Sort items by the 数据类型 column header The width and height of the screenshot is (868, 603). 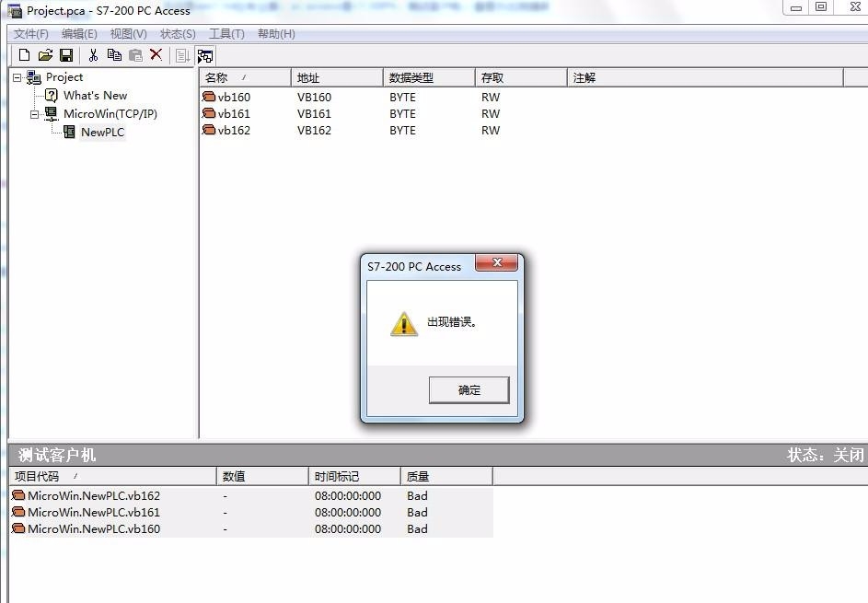pos(429,77)
